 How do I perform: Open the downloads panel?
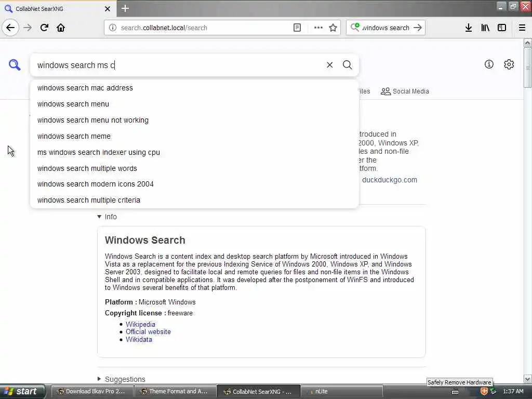pyautogui.click(x=468, y=28)
